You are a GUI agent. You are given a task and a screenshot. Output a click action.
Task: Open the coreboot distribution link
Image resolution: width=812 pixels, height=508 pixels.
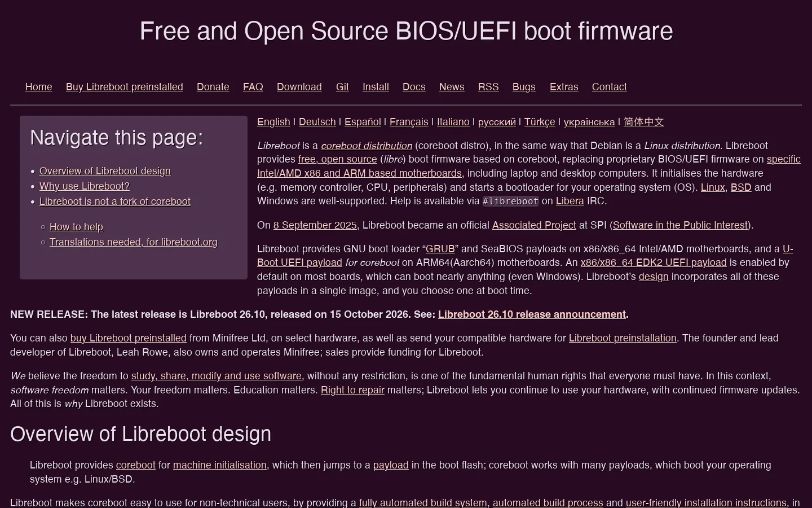[367, 146]
